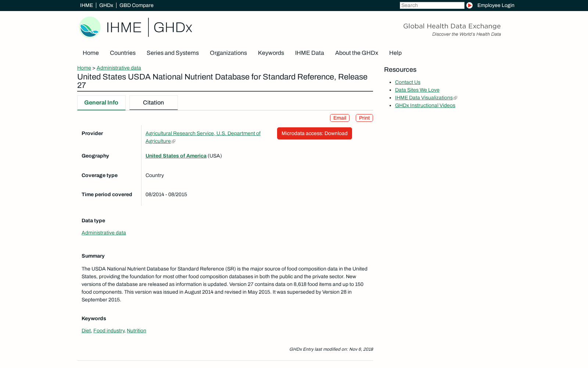Image resolution: width=588 pixels, height=368 pixels.
Task: Click the Resources heading
Action: click(x=400, y=70)
